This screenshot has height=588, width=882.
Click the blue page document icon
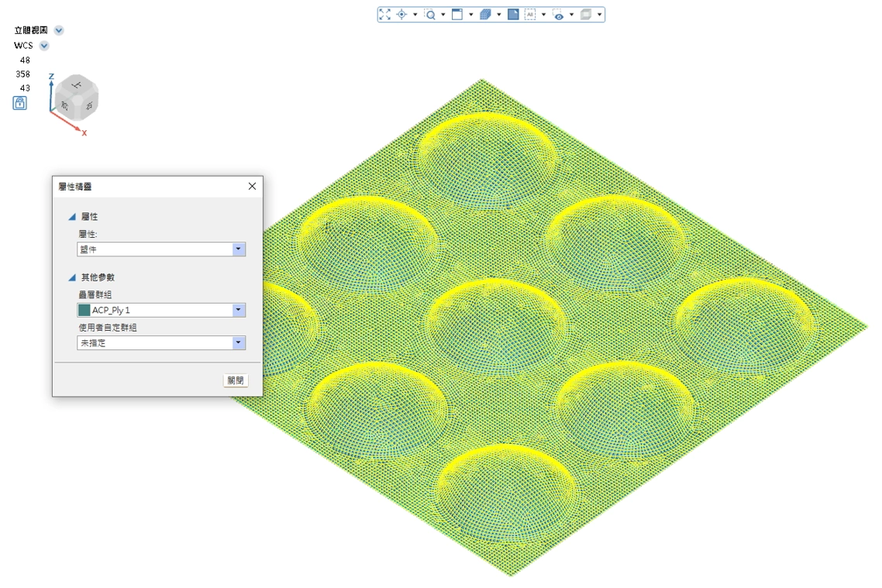[513, 15]
